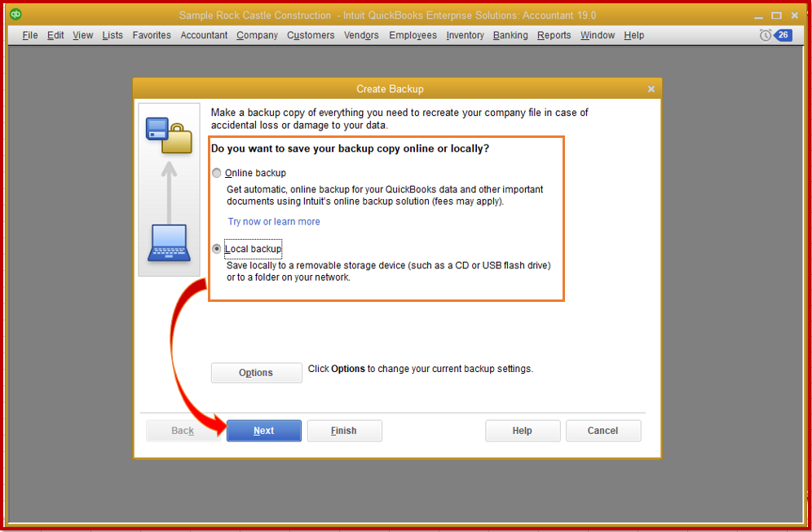Click the backup illustration graphic

pos(168,188)
